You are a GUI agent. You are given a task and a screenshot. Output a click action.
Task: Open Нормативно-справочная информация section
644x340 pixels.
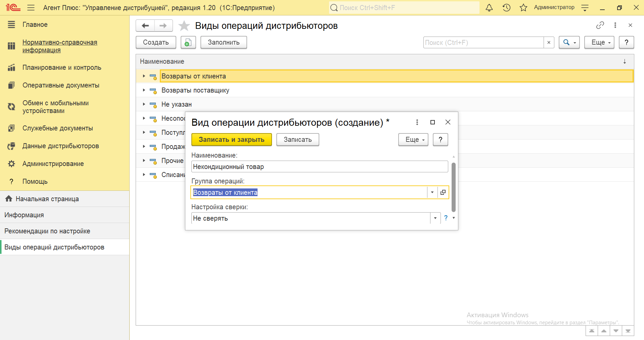tap(64, 46)
